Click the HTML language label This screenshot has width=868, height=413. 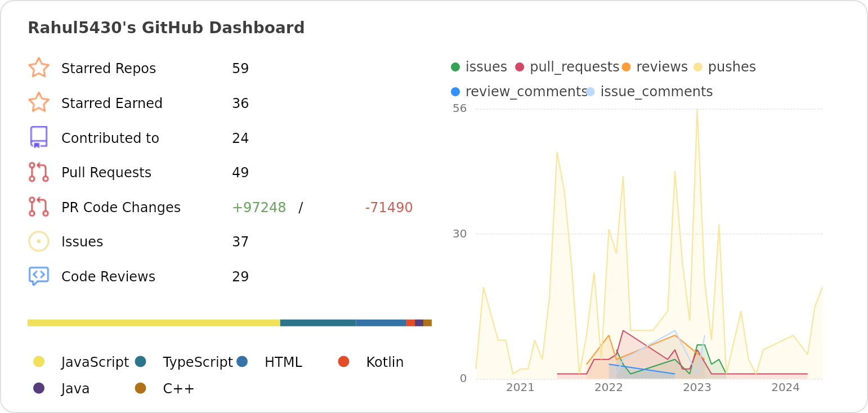click(x=283, y=362)
